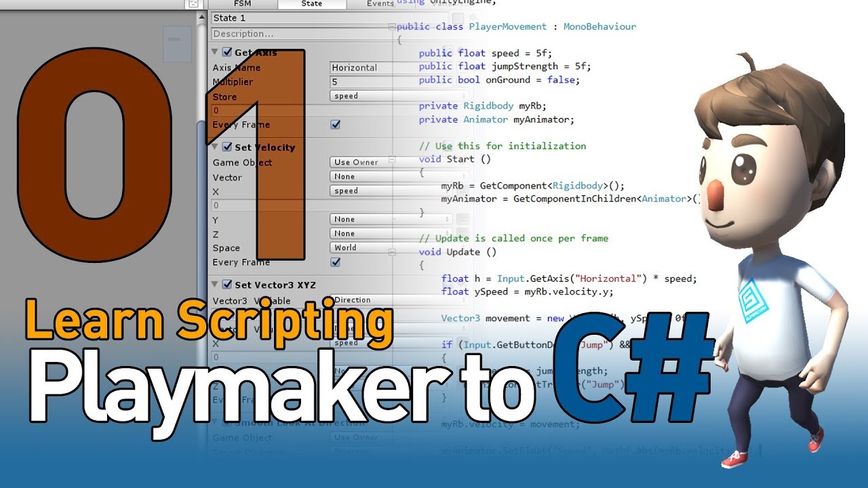Collapse the Set Vector3 XYZ action
This screenshot has width=868, height=488.
click(215, 285)
